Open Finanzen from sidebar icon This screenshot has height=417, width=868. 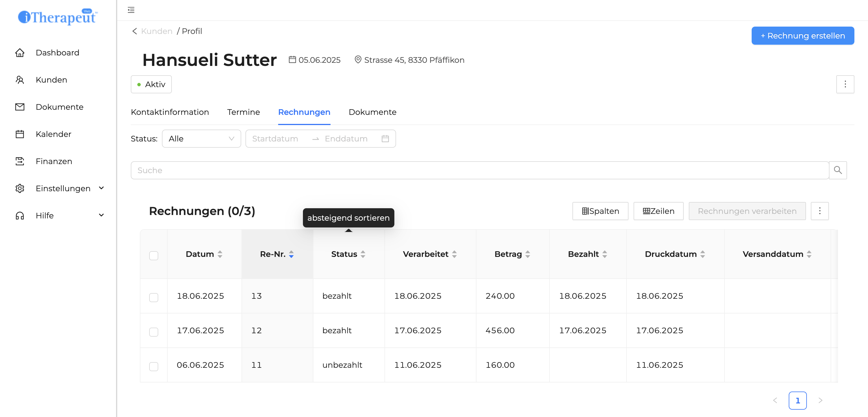(20, 161)
